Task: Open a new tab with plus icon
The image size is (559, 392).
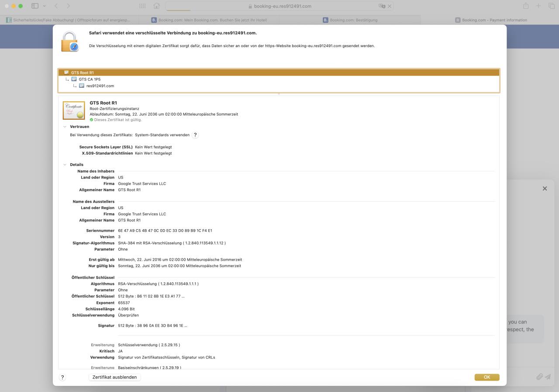Action: click(x=538, y=6)
